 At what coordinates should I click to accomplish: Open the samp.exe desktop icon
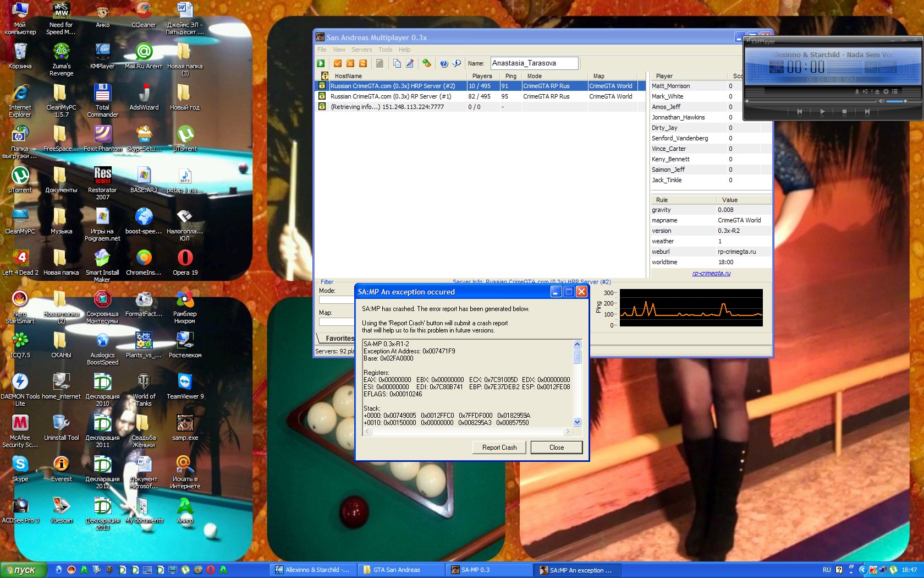tap(185, 427)
